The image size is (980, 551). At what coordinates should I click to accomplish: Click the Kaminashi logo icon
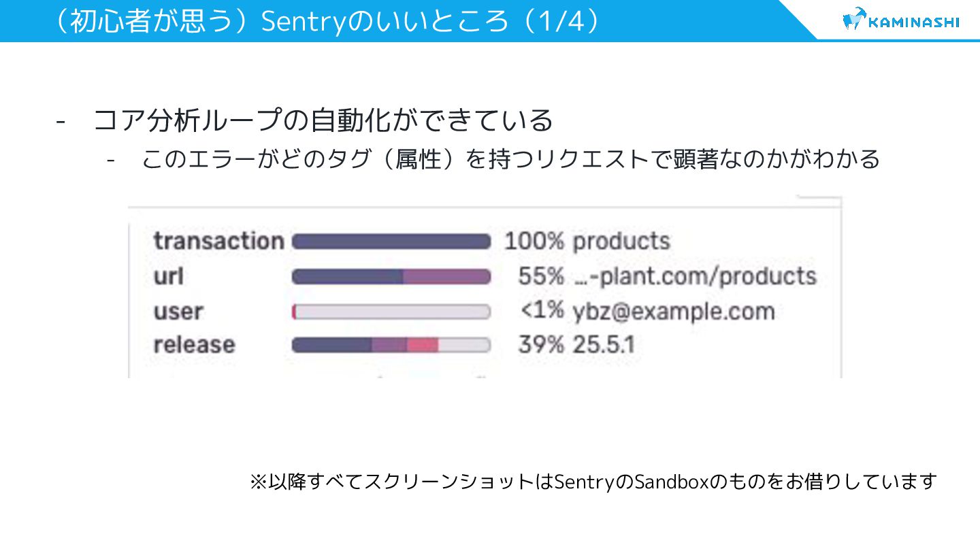[x=854, y=20]
